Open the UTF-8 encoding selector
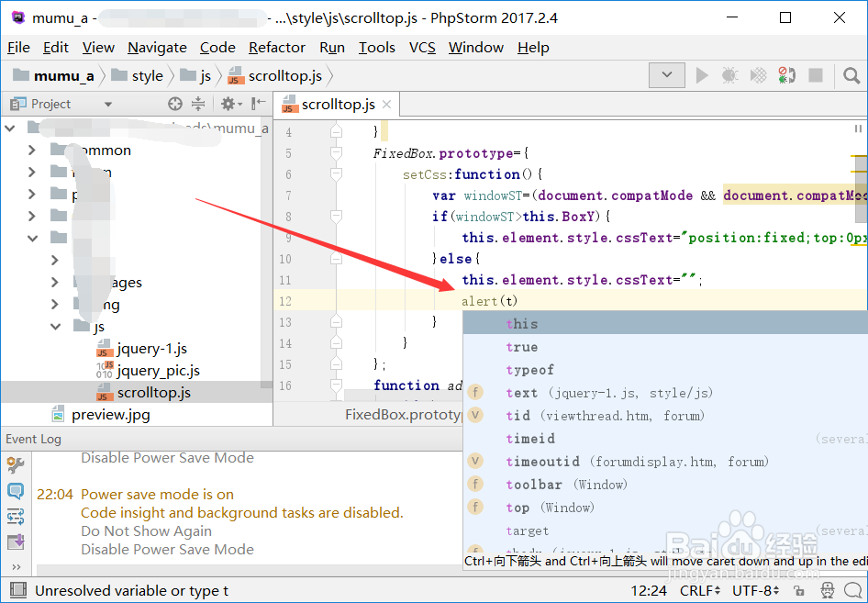 756,590
